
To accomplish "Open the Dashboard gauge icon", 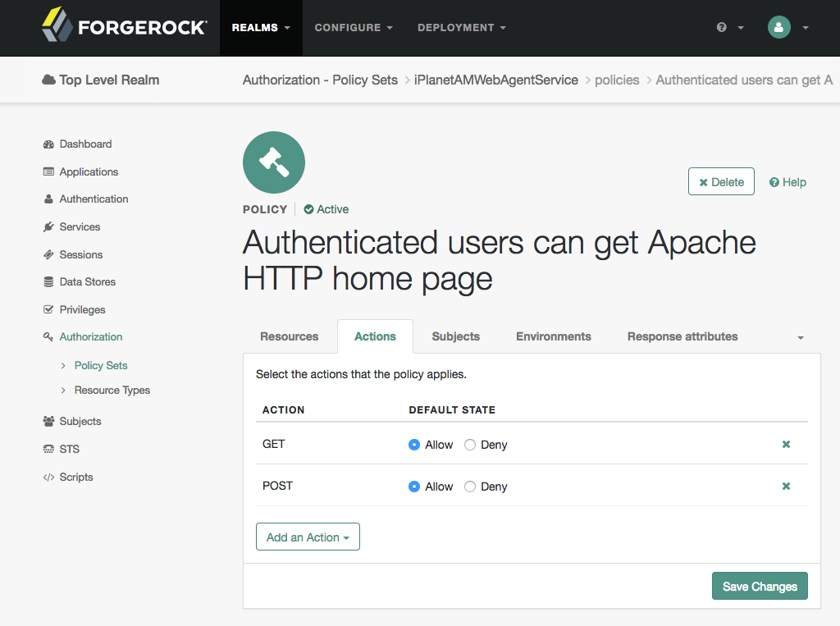I will click(48, 144).
